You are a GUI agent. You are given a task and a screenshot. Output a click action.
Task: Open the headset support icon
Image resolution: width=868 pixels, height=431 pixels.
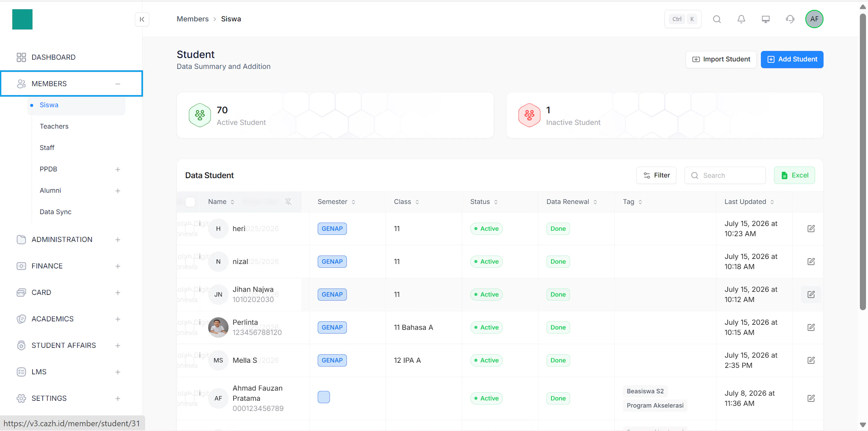(x=790, y=19)
